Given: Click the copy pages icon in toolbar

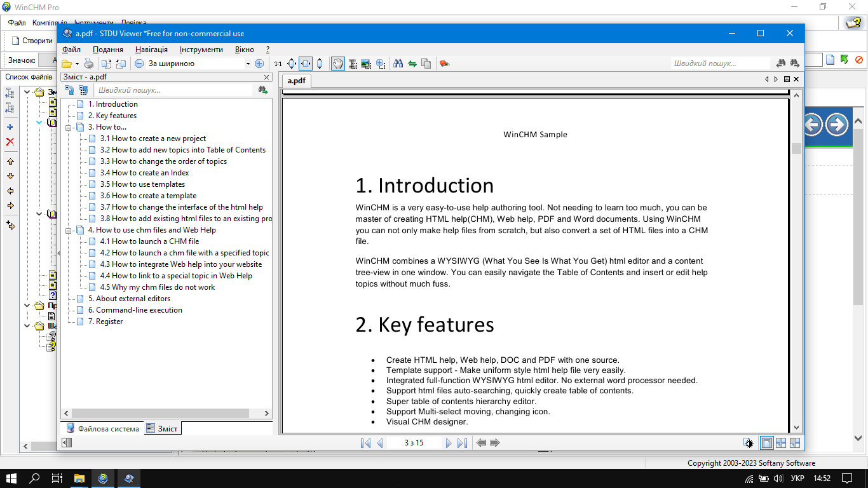Looking at the screenshot, I should [426, 64].
